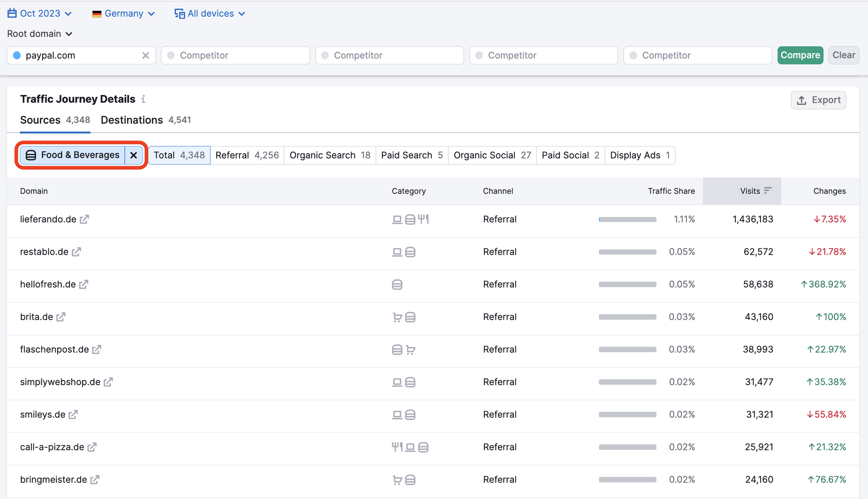The width and height of the screenshot is (868, 499).
Task: Open bringmeister.de external link icon
Action: coord(95,480)
